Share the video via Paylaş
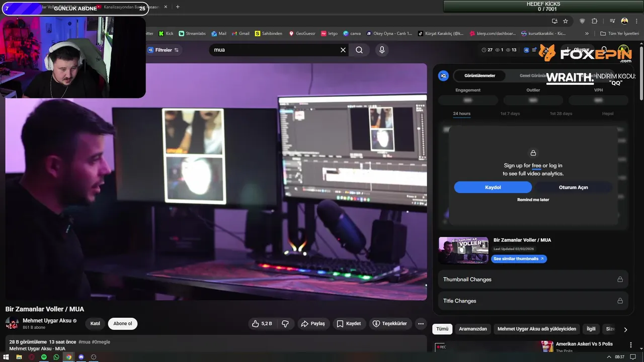644x362 pixels. click(313, 323)
